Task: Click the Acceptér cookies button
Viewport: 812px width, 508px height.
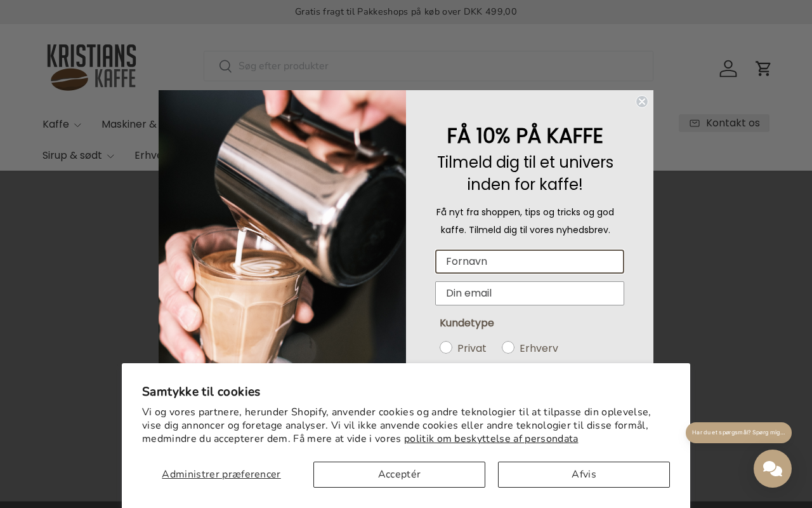Action: [x=399, y=474]
